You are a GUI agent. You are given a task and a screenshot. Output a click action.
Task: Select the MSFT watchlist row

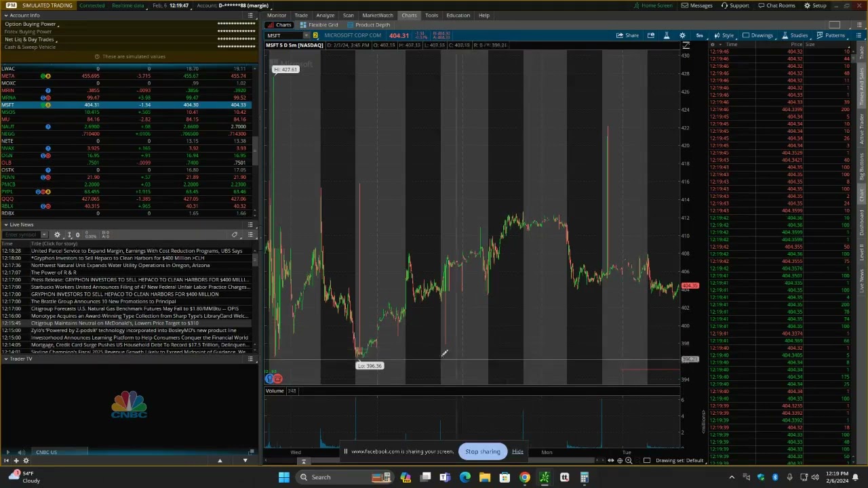click(x=125, y=105)
